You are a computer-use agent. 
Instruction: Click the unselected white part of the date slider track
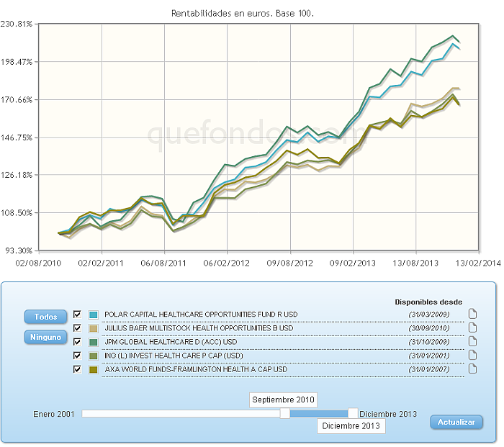pos(181,414)
